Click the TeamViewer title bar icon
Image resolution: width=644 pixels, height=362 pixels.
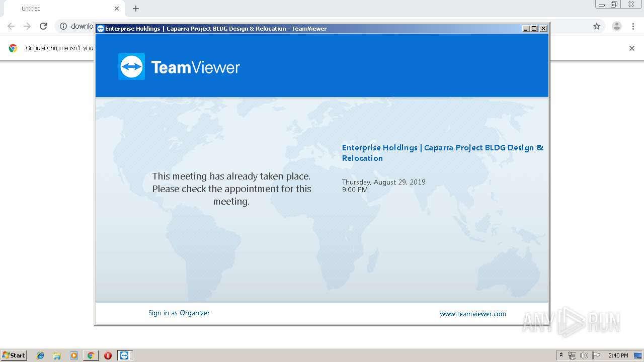[101, 29]
